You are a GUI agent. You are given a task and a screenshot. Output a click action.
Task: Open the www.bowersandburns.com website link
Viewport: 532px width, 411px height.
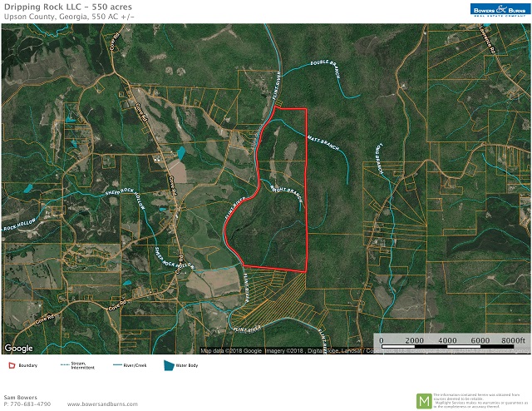click(x=91, y=404)
